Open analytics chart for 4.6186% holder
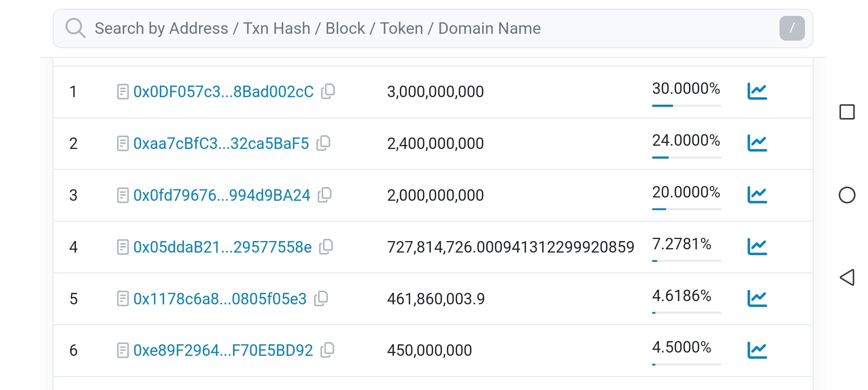The width and height of the screenshot is (868, 390). point(757,299)
